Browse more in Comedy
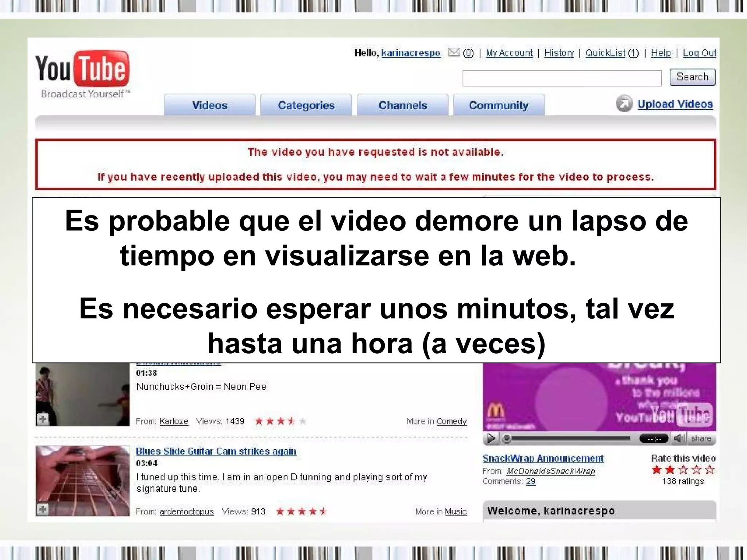The width and height of the screenshot is (747, 560). [x=452, y=421]
